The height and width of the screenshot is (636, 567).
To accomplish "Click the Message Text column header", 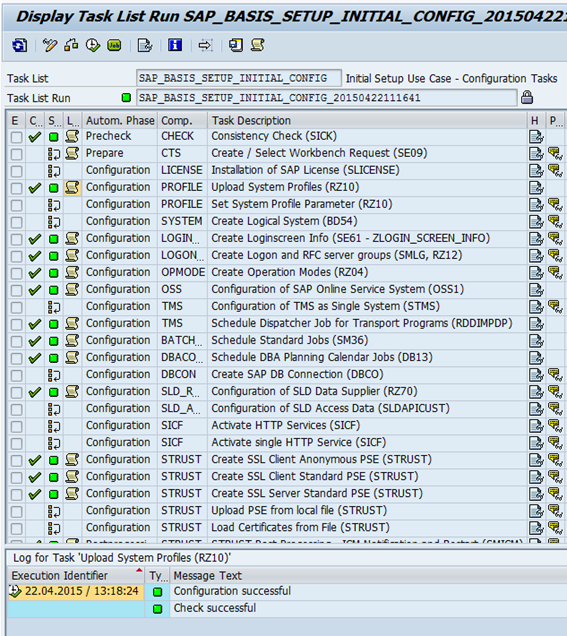I will (x=368, y=576).
